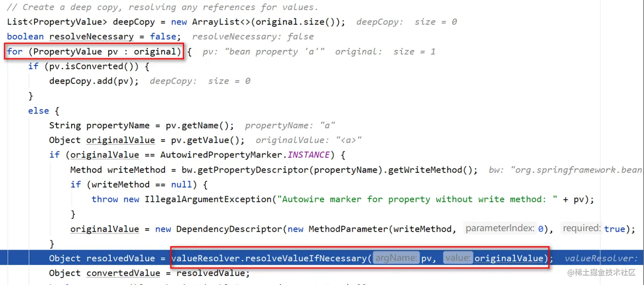Click the 'parameterIndex:' parameter hint

[x=500, y=228]
